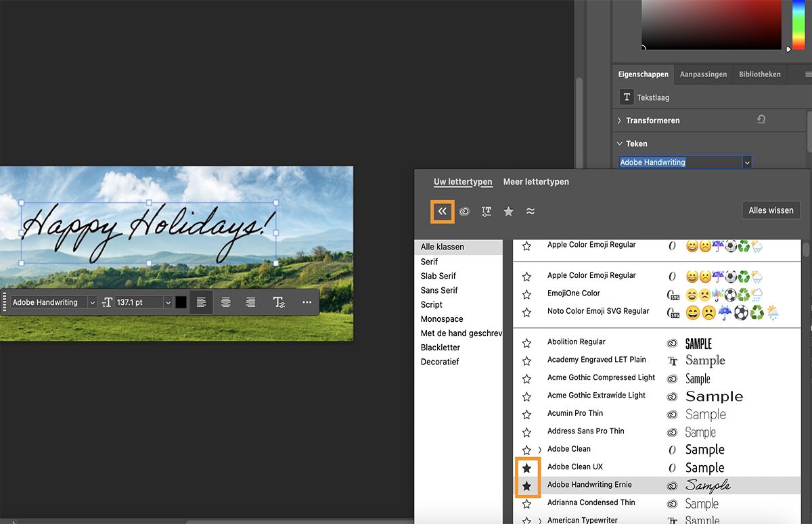
Task: Open text warp options icon
Action: 278,302
